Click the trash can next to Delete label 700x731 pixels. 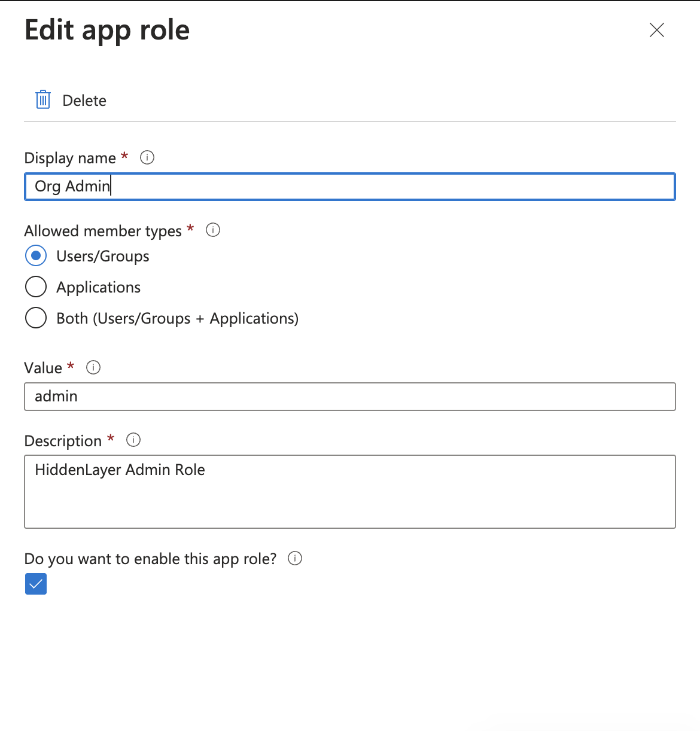[x=42, y=99]
